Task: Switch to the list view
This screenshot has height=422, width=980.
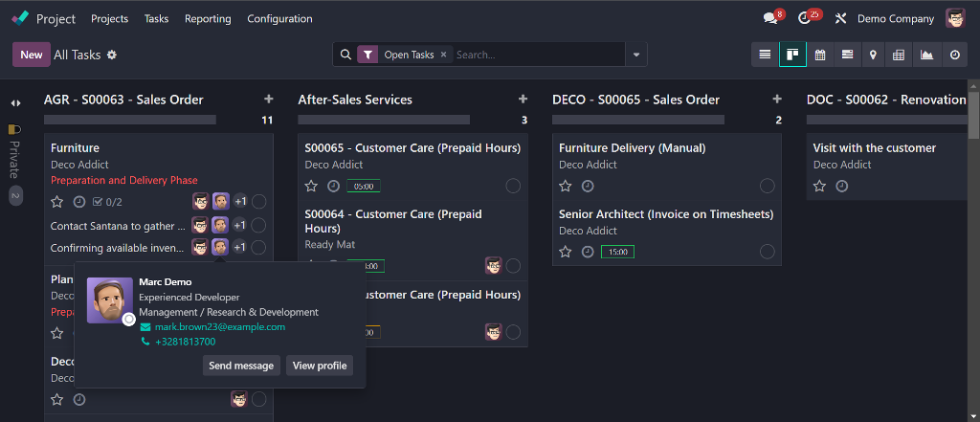Action: (765, 55)
